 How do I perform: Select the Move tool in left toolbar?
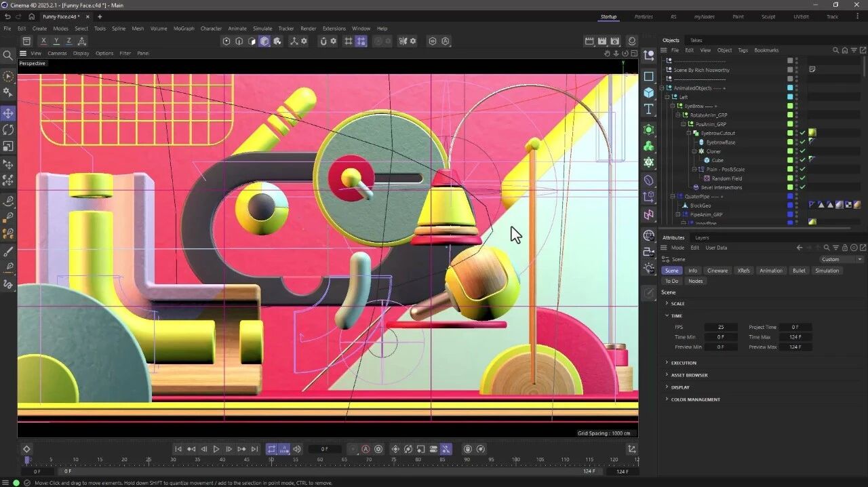8,113
